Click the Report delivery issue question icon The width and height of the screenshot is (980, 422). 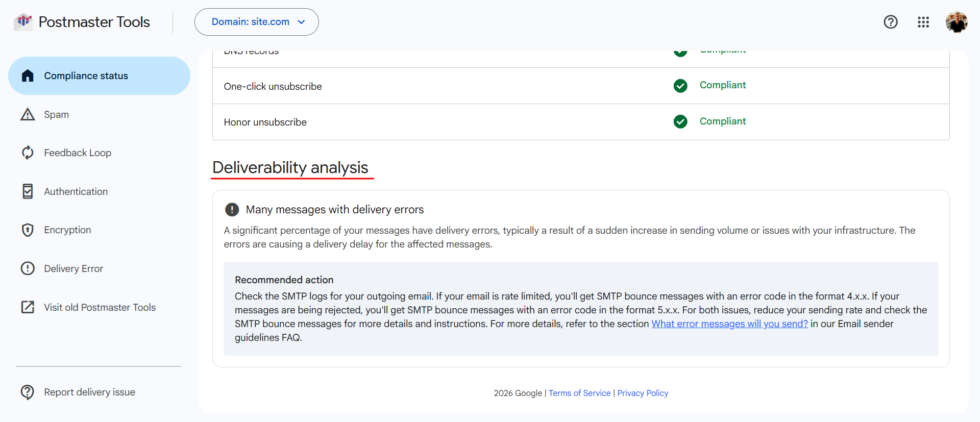(28, 392)
